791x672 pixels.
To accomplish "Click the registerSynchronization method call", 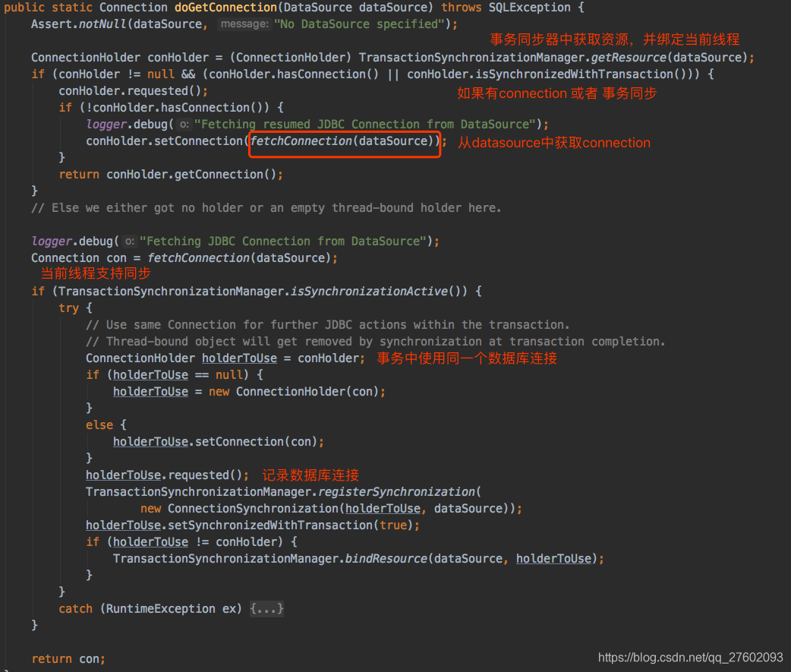I will tap(396, 491).
